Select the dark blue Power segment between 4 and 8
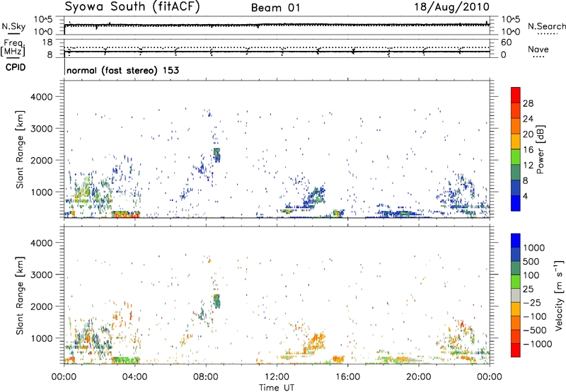The width and height of the screenshot is (566, 392). point(516,188)
